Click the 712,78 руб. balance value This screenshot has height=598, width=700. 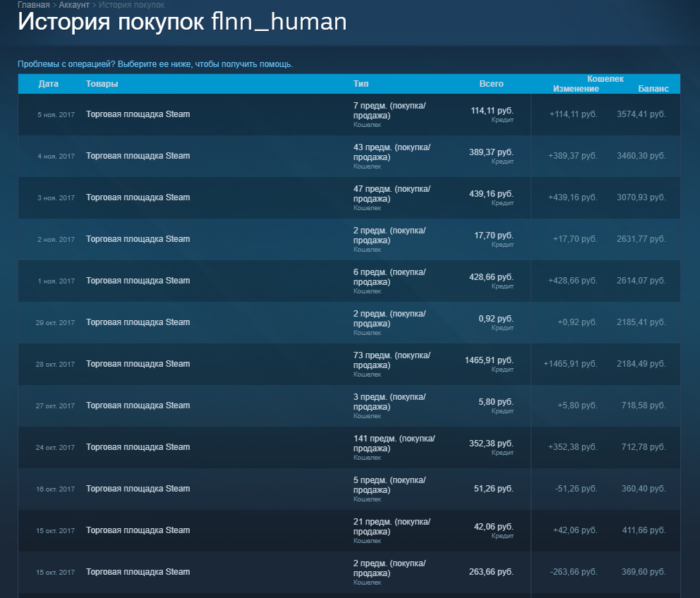644,446
